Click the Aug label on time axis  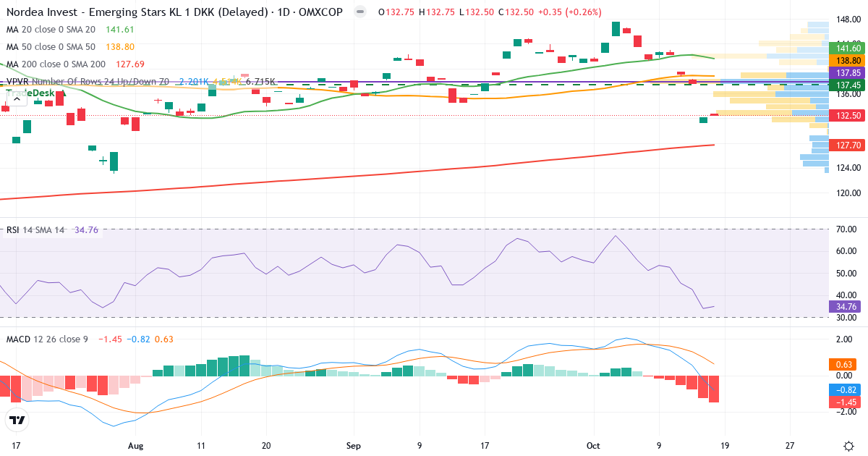(x=136, y=446)
